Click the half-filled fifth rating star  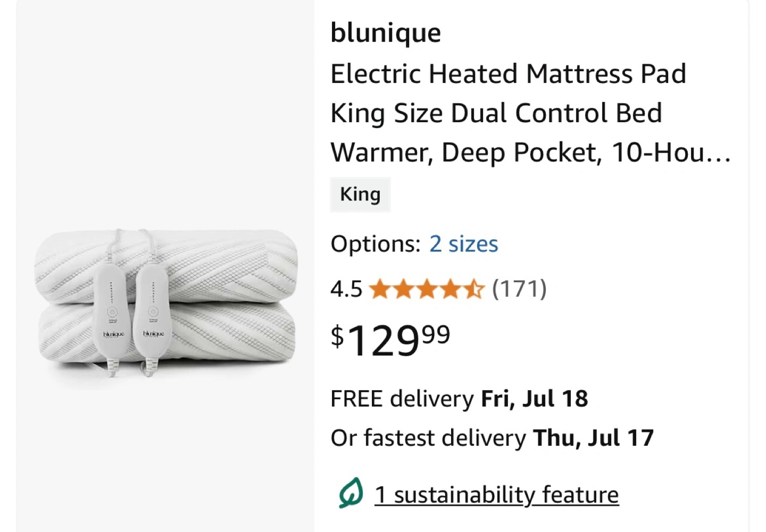[473, 290]
